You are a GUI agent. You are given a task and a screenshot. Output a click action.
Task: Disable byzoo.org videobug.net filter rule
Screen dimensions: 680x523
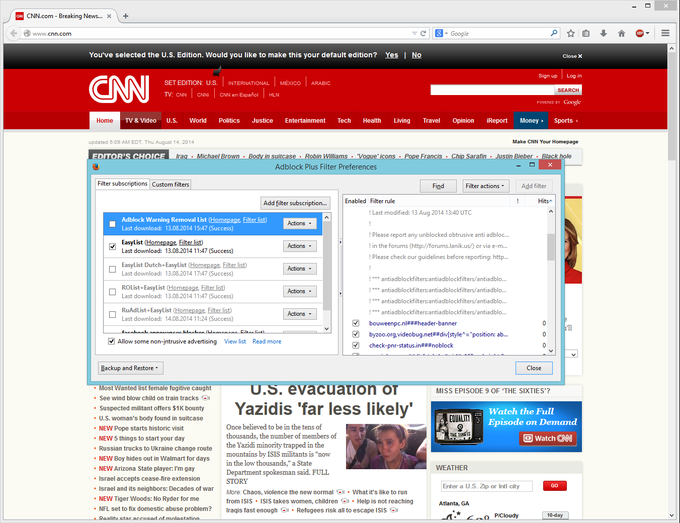[x=356, y=334]
